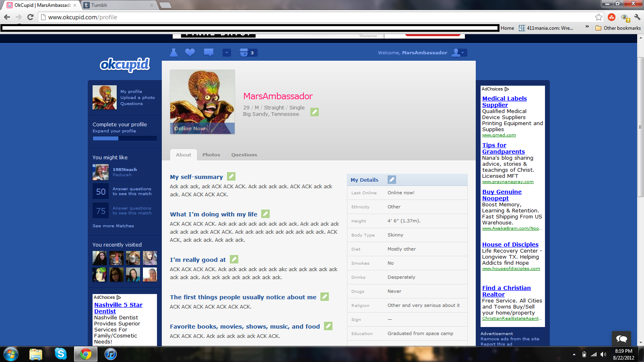The height and width of the screenshot is (362, 644).
Task: Edit the I'm really good at section
Action: coord(234,259)
